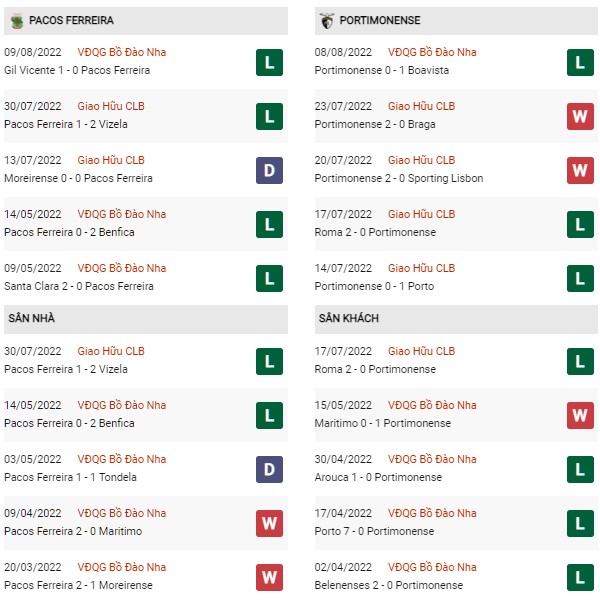Image resolution: width=600 pixels, height=602 pixels.
Task: Click the L badge for Porto 7-0 Portimonense
Action: 580,523
